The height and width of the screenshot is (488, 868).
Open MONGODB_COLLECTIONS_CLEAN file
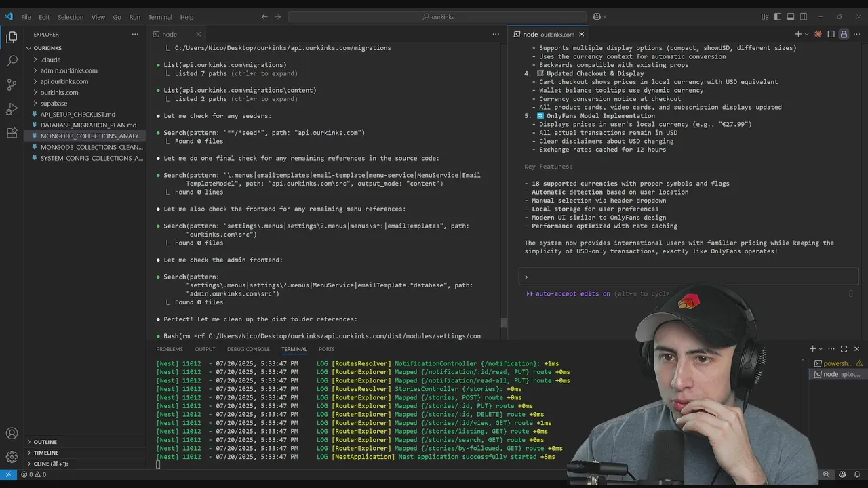pos(85,147)
